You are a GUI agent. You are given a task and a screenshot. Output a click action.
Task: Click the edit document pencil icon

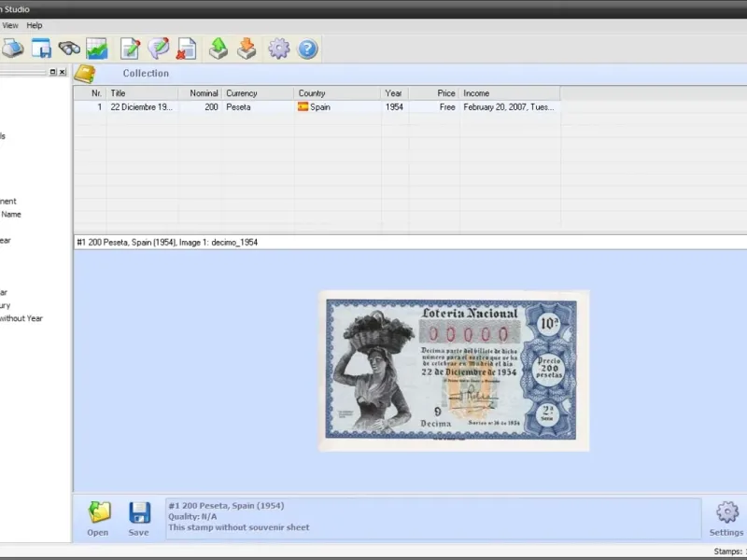coord(130,49)
